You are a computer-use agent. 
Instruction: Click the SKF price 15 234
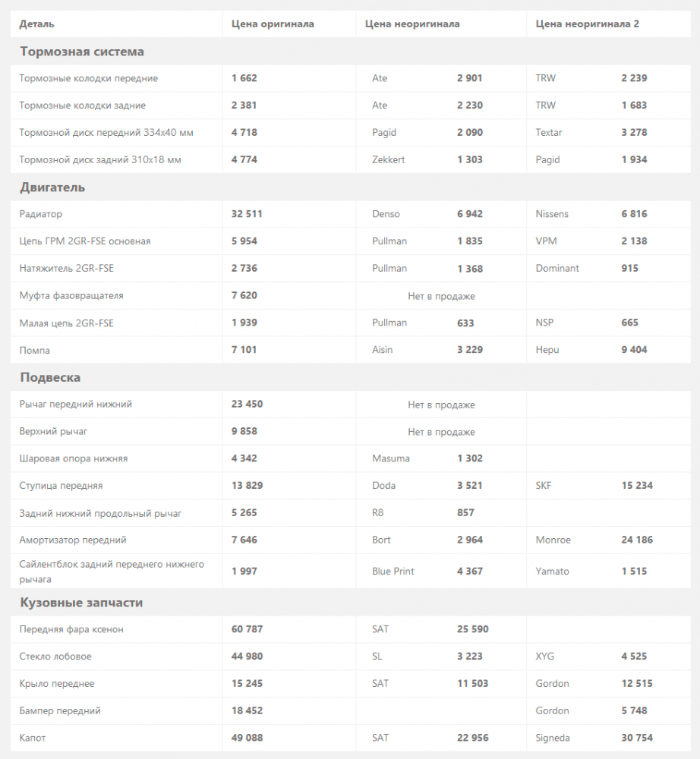637,486
